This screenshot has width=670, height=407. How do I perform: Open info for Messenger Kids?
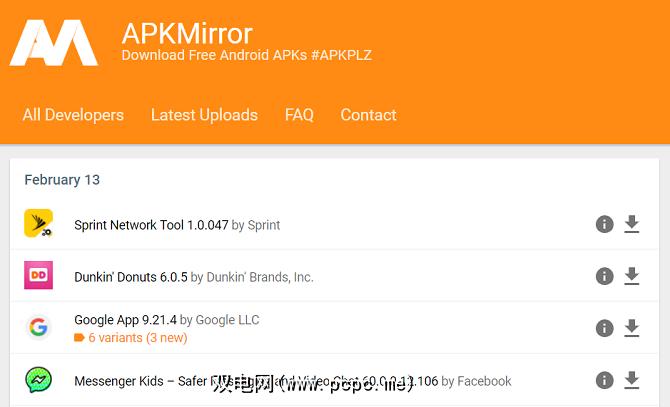point(604,380)
